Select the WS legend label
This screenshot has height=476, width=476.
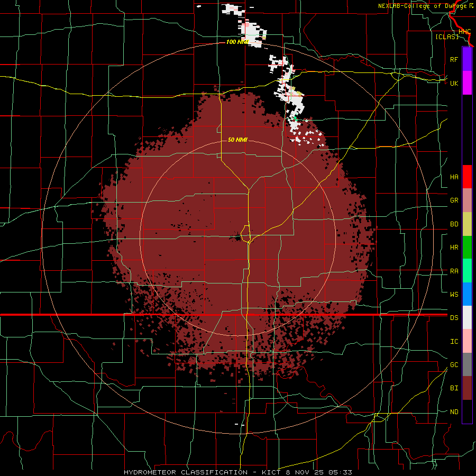coord(454,295)
